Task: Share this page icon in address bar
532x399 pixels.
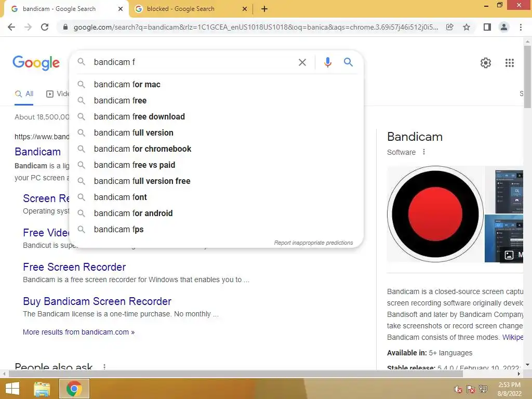Action: point(450,27)
